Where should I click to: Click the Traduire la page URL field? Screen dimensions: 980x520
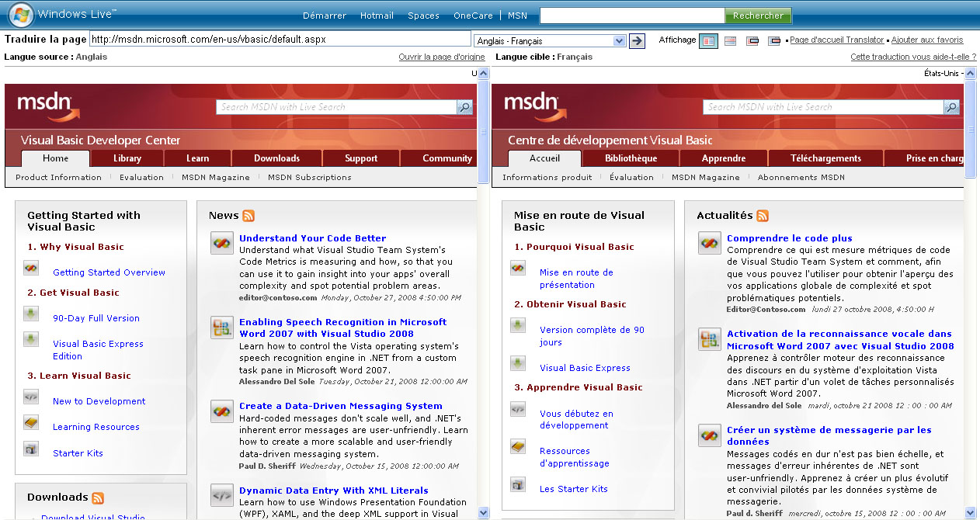tap(280, 40)
